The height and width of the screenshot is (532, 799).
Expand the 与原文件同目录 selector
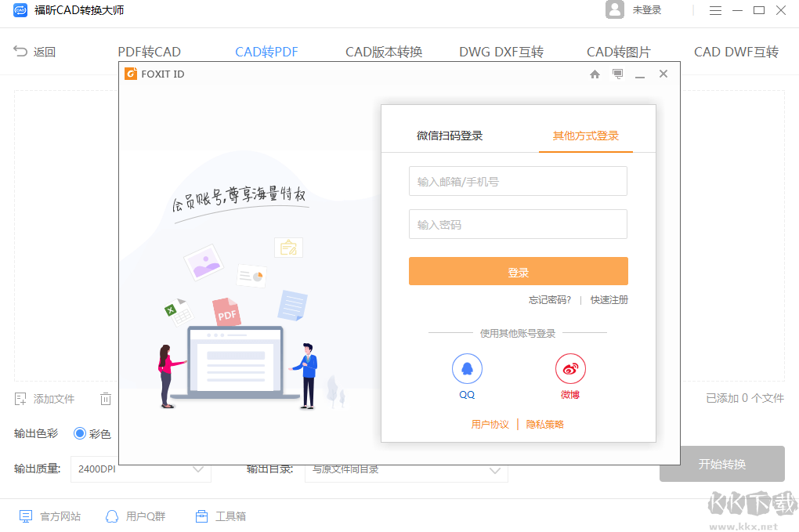tap(494, 469)
